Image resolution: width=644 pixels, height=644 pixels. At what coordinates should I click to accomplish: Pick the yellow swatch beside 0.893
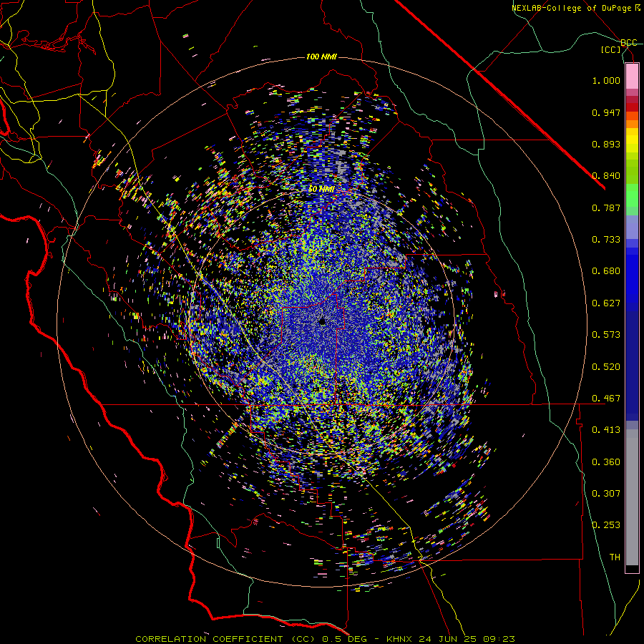(632, 143)
